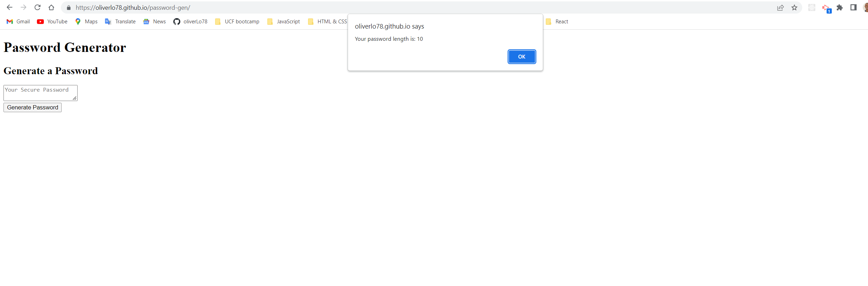Open the browser extensions puzzle menu
This screenshot has width=868, height=286.
coord(839,7)
